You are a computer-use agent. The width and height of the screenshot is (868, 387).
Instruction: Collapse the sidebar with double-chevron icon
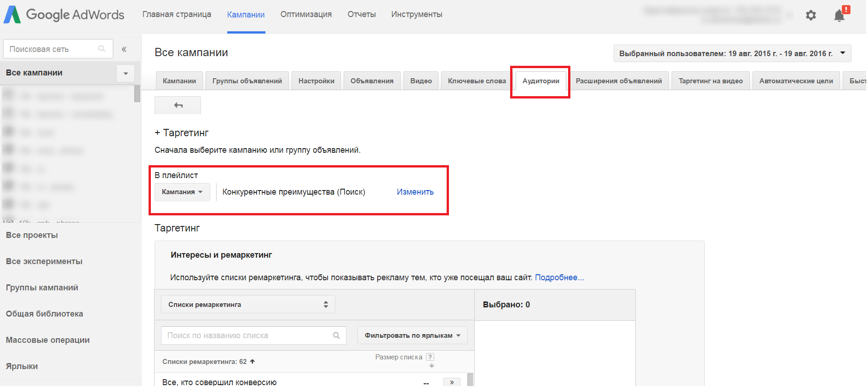124,49
